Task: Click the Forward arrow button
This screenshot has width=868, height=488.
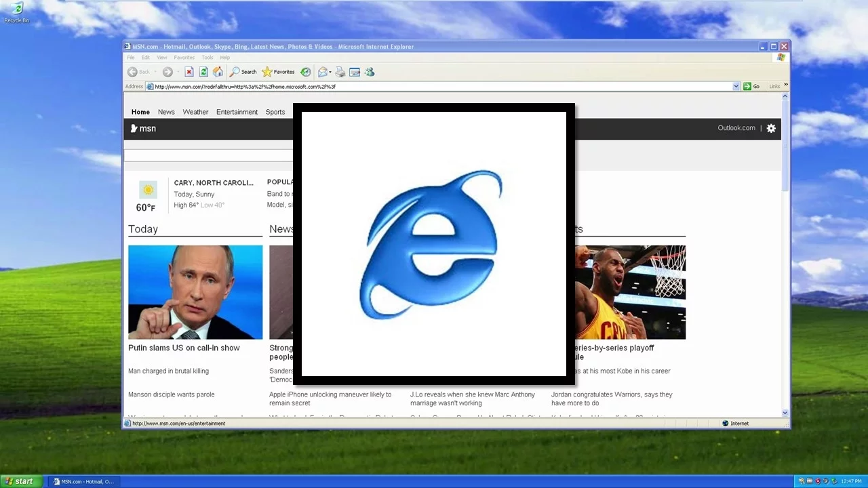Action: [167, 72]
